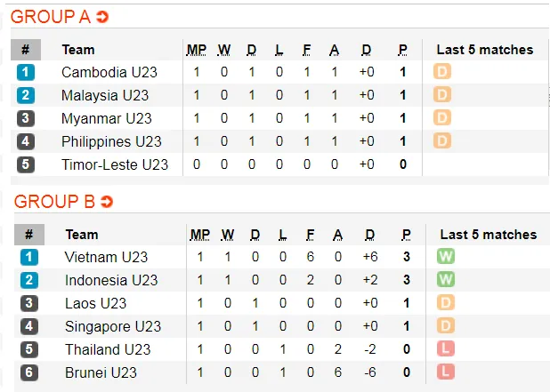Click the Group B arrow icon

click(x=106, y=202)
